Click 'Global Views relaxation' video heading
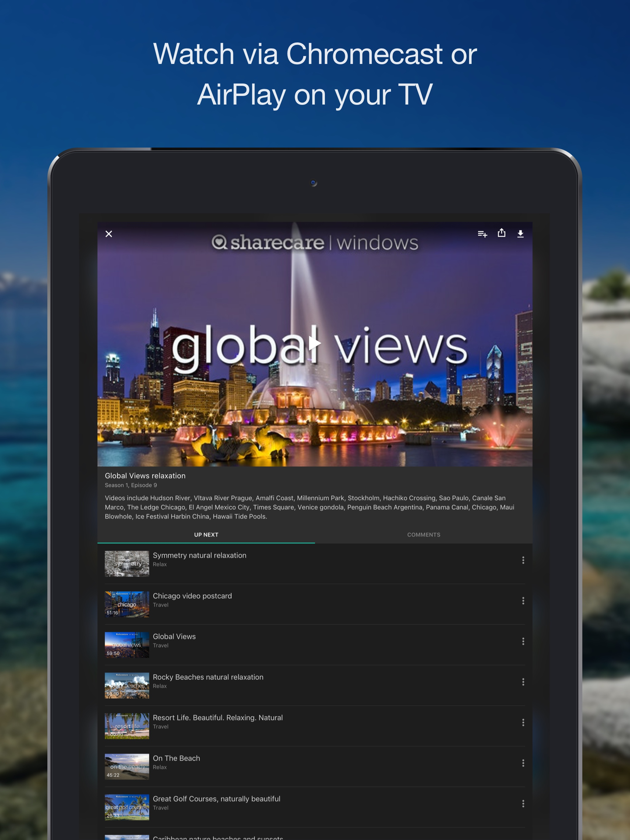630x840 pixels. [x=145, y=476]
